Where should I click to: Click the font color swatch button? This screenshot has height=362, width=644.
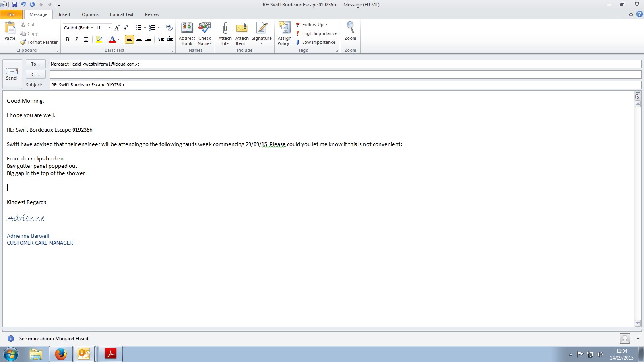coord(112,39)
